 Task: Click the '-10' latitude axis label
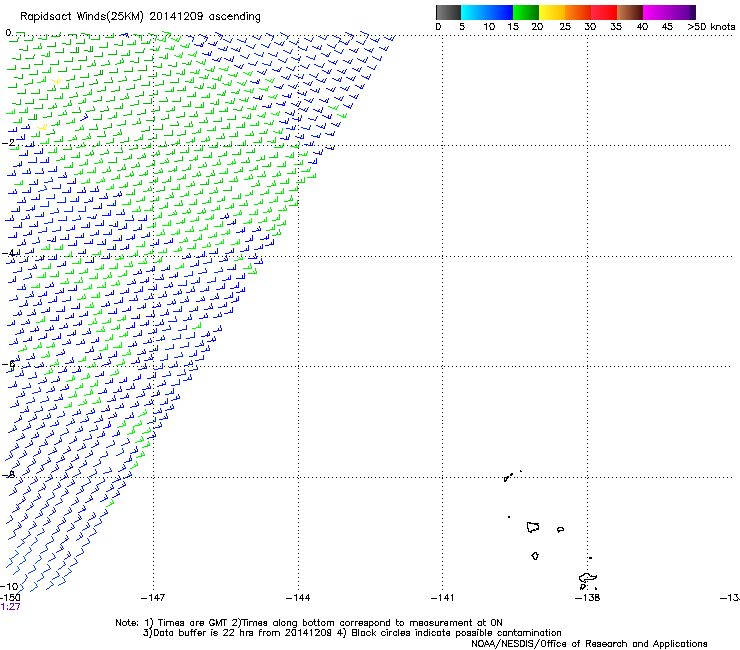[x=9, y=587]
